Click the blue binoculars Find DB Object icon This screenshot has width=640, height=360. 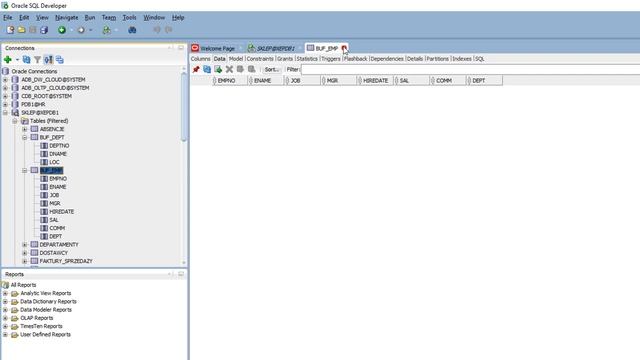pos(132,30)
